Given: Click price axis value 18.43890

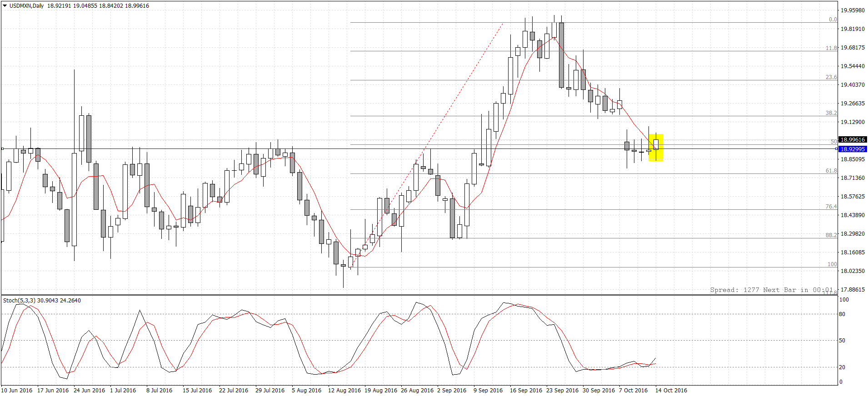Looking at the screenshot, I should [853, 215].
